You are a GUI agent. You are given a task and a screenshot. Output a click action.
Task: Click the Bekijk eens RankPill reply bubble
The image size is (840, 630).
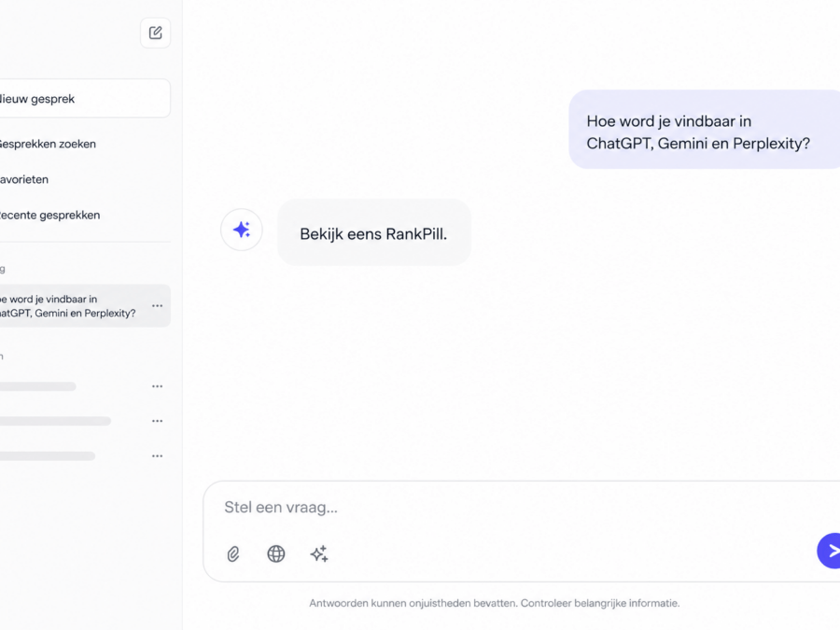pyautogui.click(x=374, y=232)
